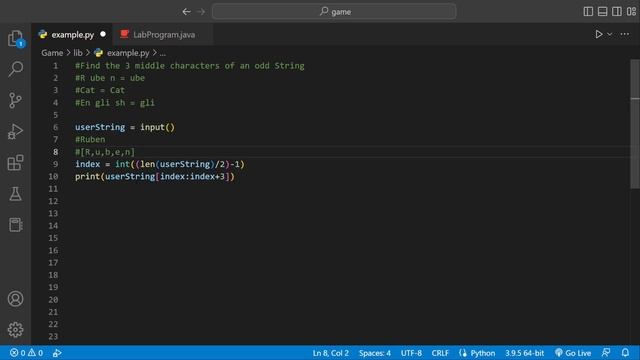Open the feedback icon in status bar
The height and width of the screenshot is (360, 640).
pyautogui.click(x=606, y=353)
